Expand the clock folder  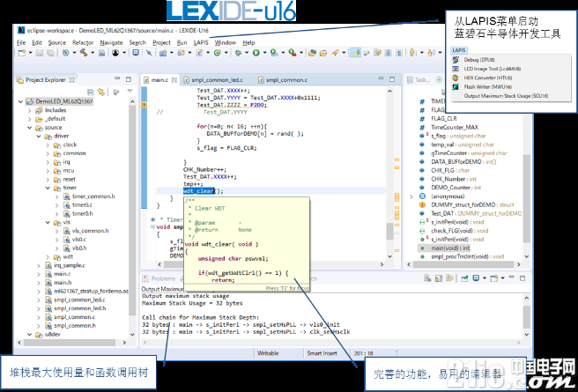(x=48, y=144)
